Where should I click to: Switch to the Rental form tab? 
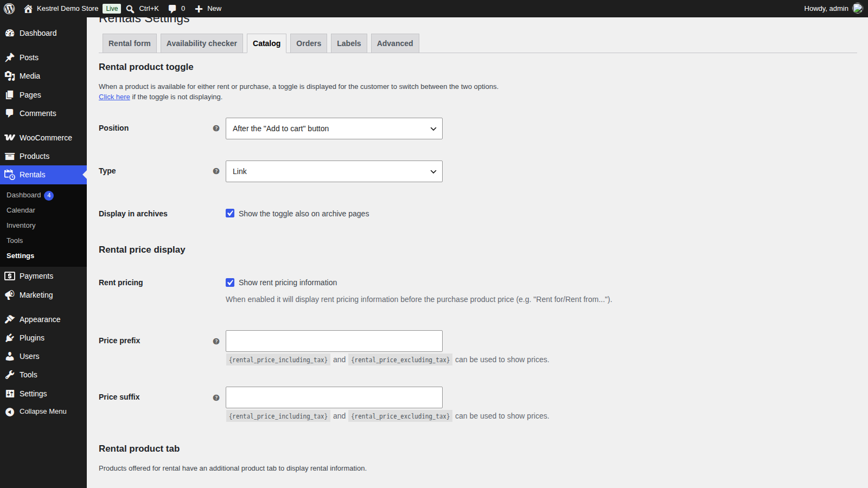130,43
